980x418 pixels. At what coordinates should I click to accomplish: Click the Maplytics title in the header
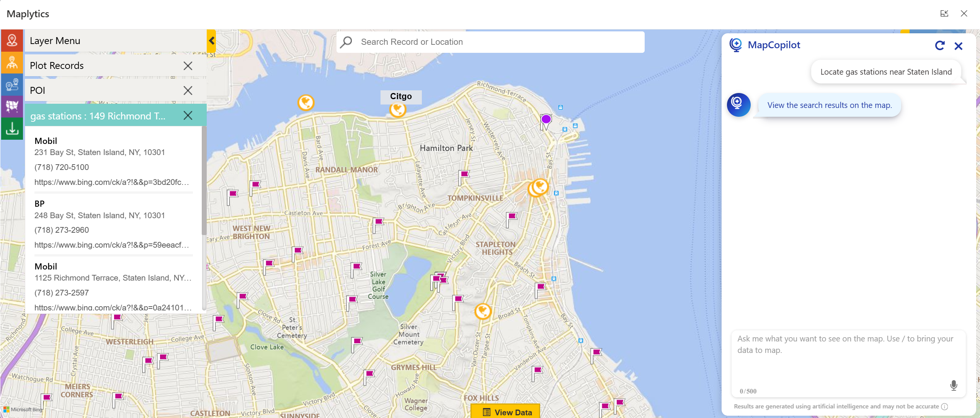[27, 14]
